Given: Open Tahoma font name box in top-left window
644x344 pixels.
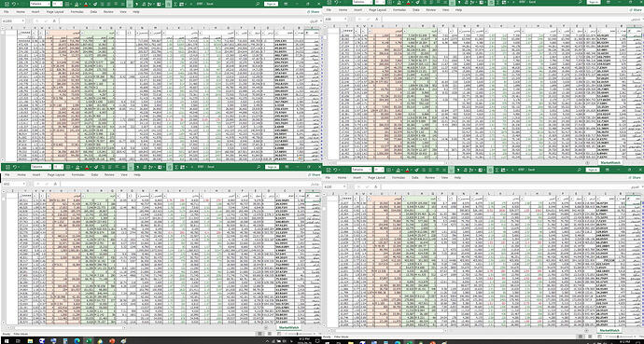Looking at the screenshot, I should point(40,4).
